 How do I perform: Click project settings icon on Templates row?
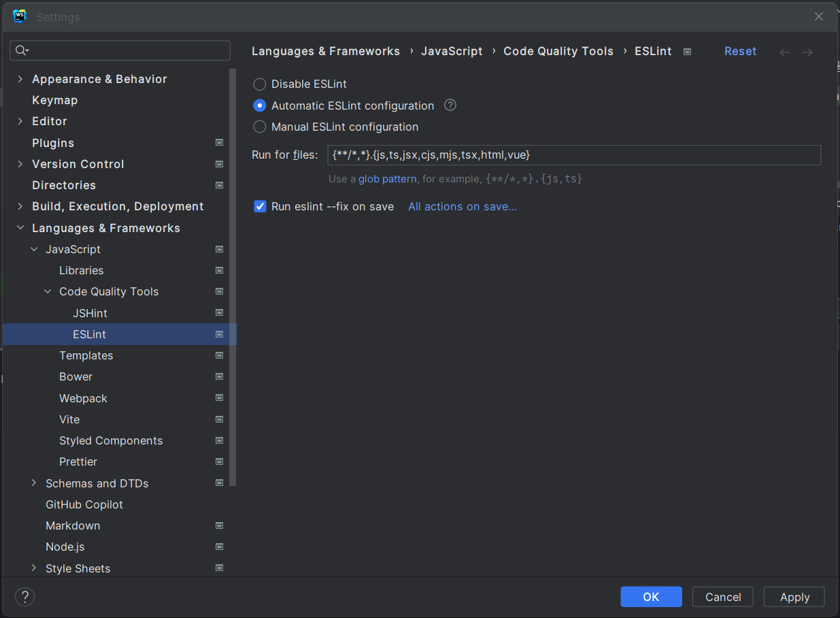coord(219,355)
